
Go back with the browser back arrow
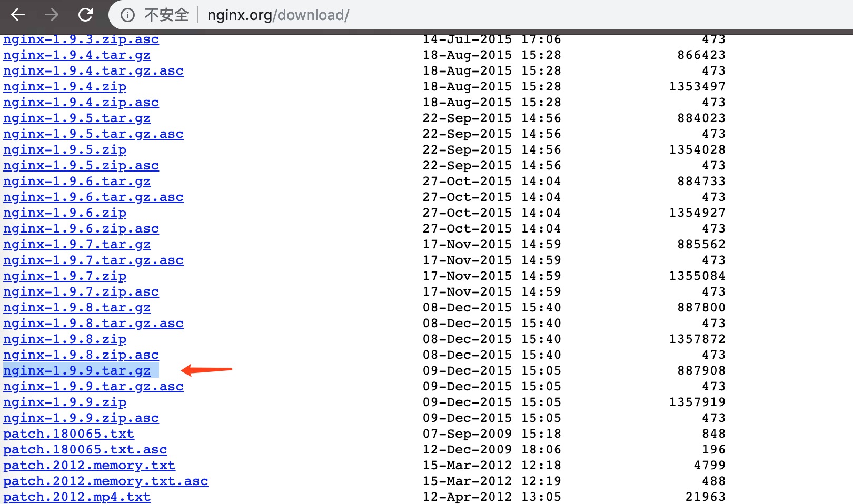tap(18, 15)
